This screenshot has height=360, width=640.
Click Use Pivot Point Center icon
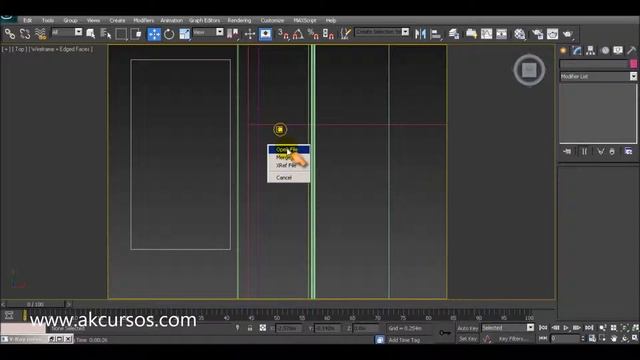pyautogui.click(x=233, y=34)
